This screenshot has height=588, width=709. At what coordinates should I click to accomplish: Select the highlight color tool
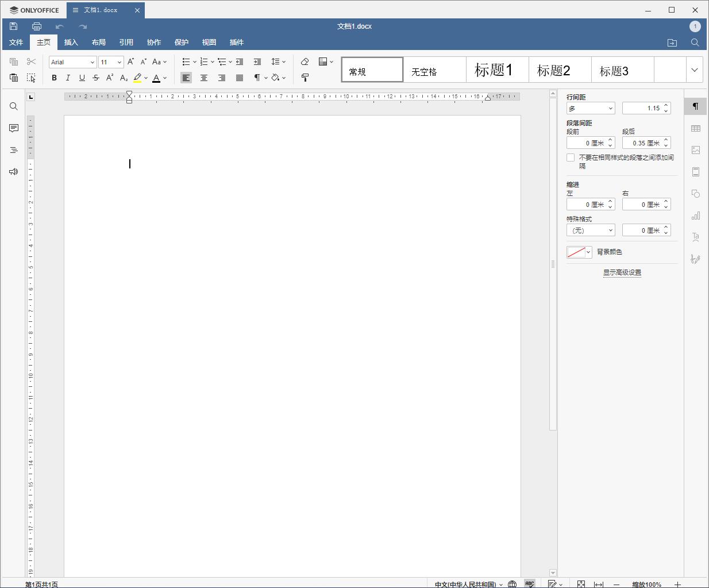138,78
